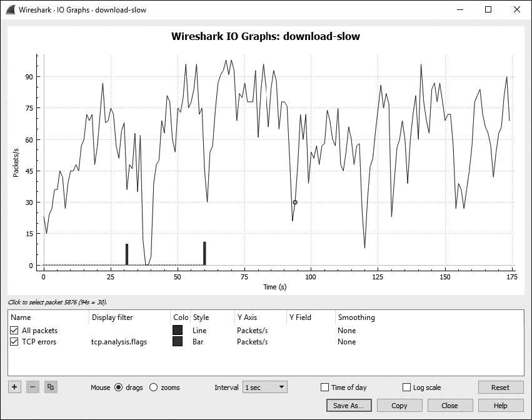Click the Bar style cell for TCP errors

point(198,342)
